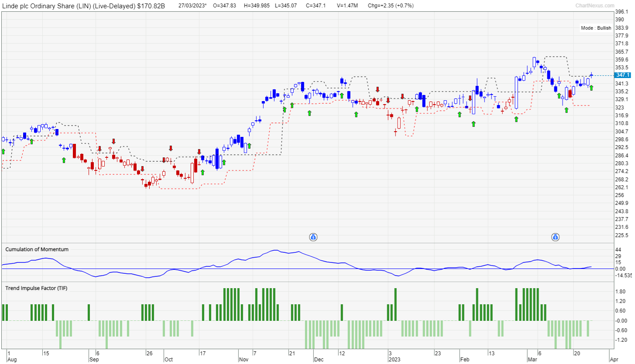Click the $170.82B market cap value
Viewport: 635px width, 364px height.
tap(151, 6)
